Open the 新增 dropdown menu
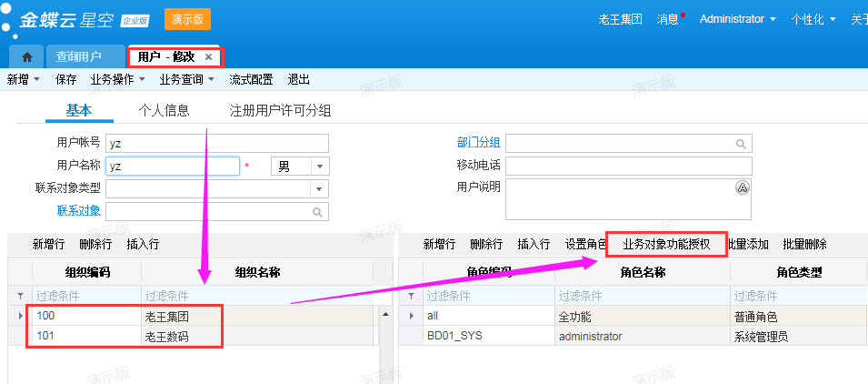 tap(24, 80)
